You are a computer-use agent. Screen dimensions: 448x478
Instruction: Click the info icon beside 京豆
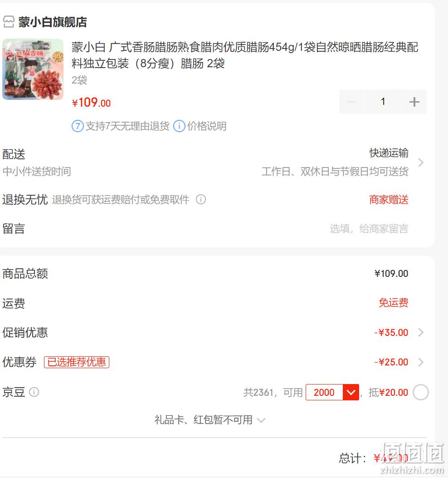34,392
